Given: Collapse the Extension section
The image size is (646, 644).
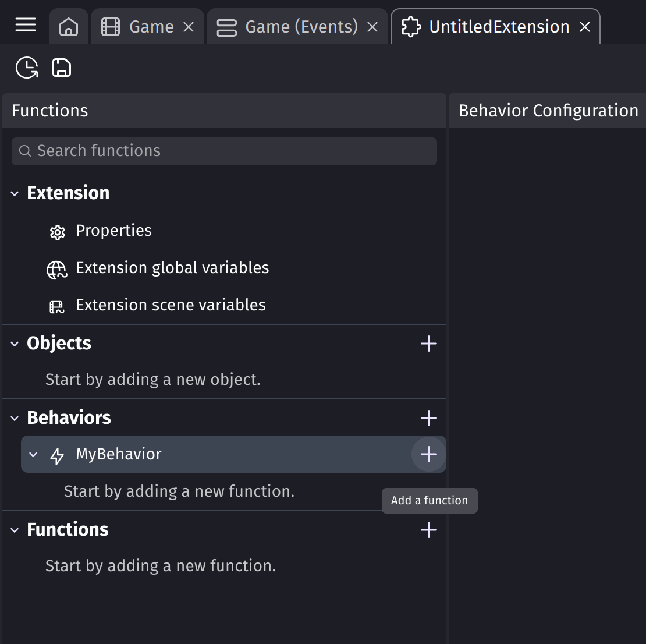Looking at the screenshot, I should [15, 193].
